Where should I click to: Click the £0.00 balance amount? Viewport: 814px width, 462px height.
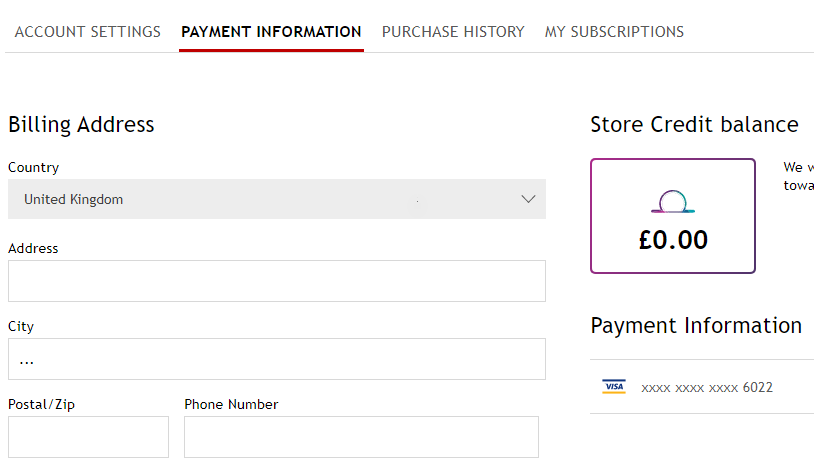click(673, 240)
